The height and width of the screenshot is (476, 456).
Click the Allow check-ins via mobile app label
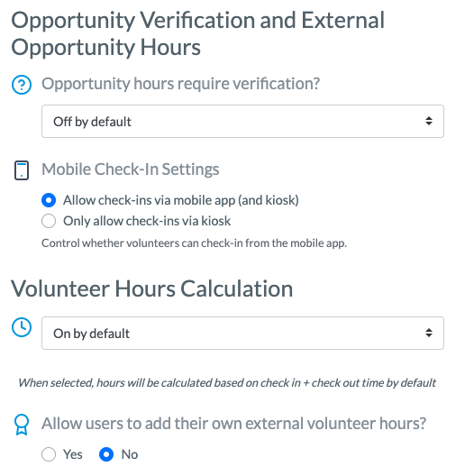[x=181, y=200]
